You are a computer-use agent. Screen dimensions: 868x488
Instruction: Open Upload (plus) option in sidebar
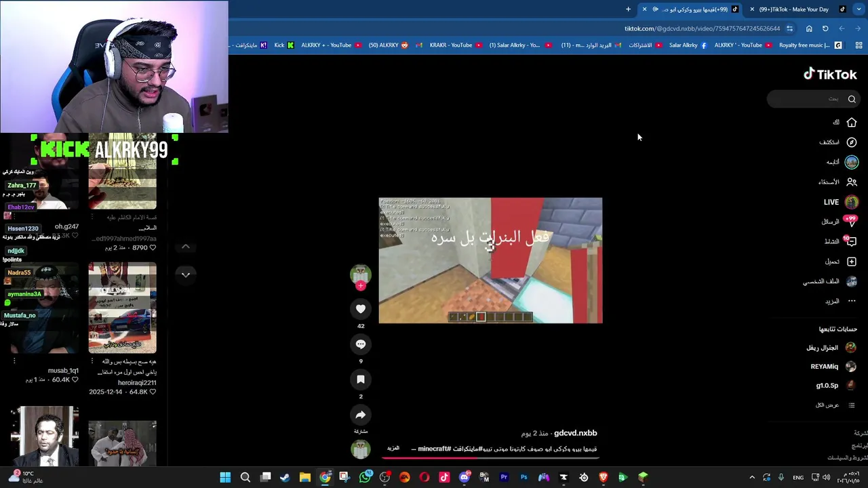click(840, 262)
